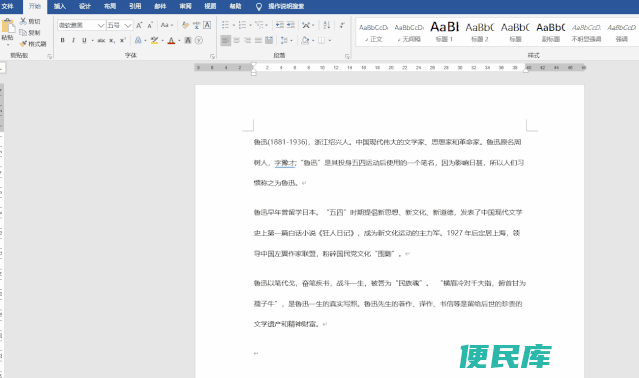Screen dimensions: 639x378
Task: Toggle subscript formatting
Action: (x=112, y=40)
